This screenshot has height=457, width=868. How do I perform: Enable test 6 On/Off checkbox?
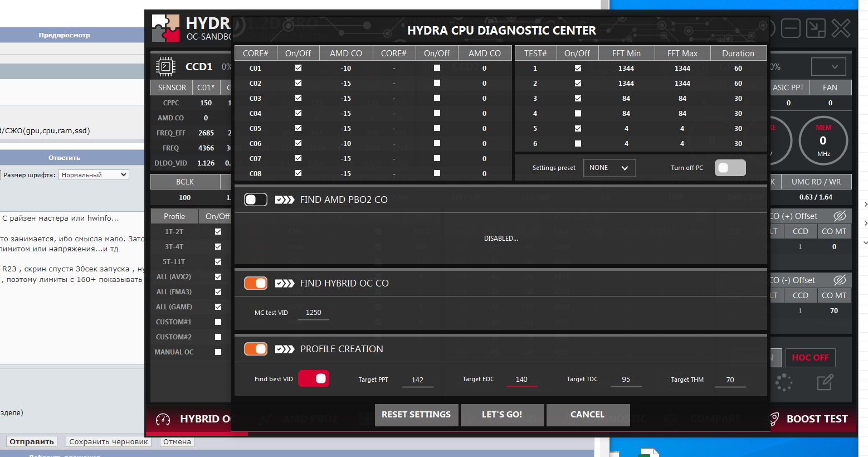tap(578, 143)
